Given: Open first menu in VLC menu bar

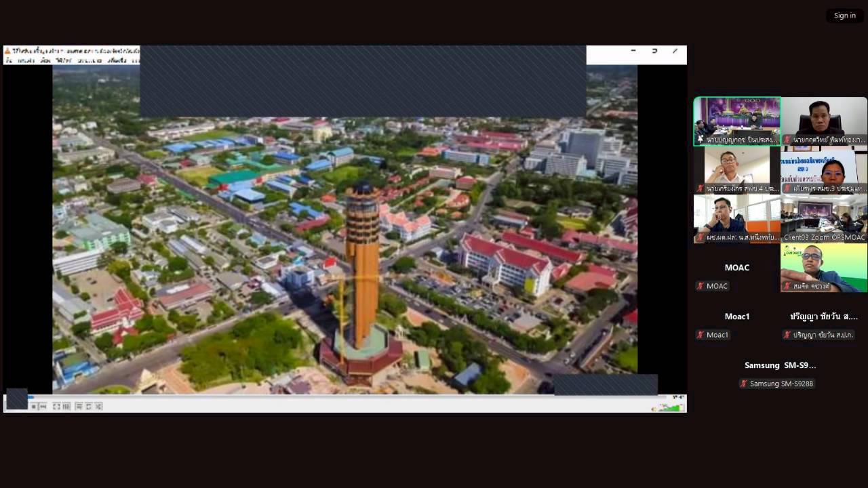Looking at the screenshot, I should tap(9, 60).
